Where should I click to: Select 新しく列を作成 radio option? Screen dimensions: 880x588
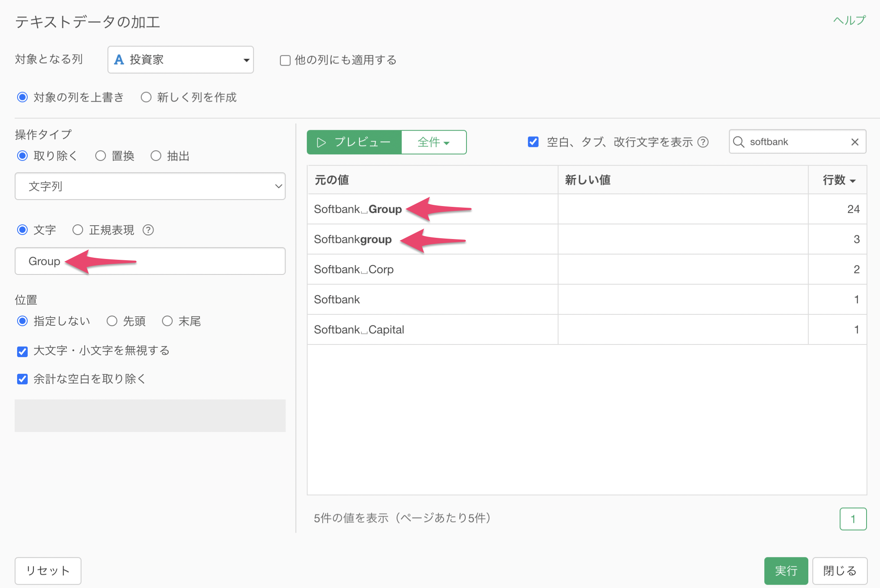[146, 97]
